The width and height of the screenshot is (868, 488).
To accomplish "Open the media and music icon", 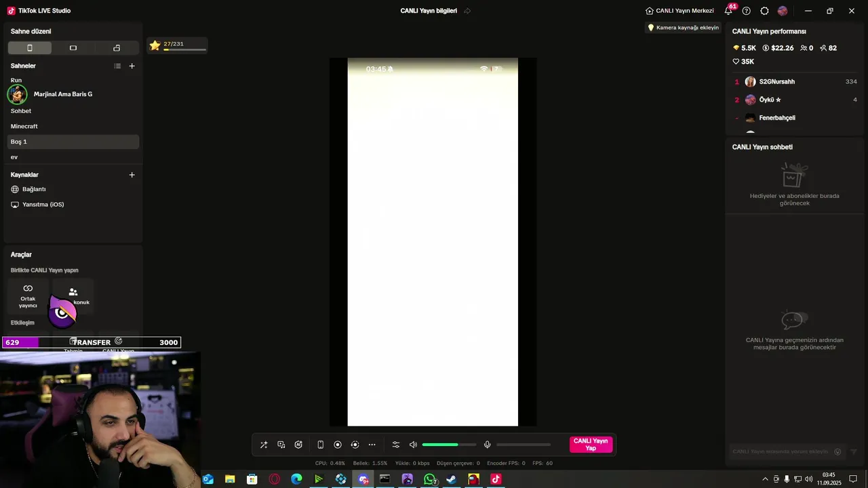I will (281, 445).
